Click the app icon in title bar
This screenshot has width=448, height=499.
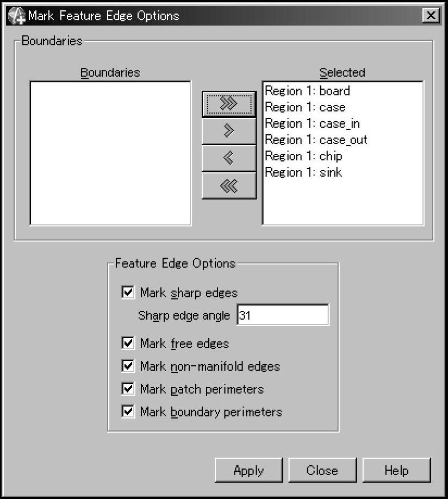[x=17, y=15]
